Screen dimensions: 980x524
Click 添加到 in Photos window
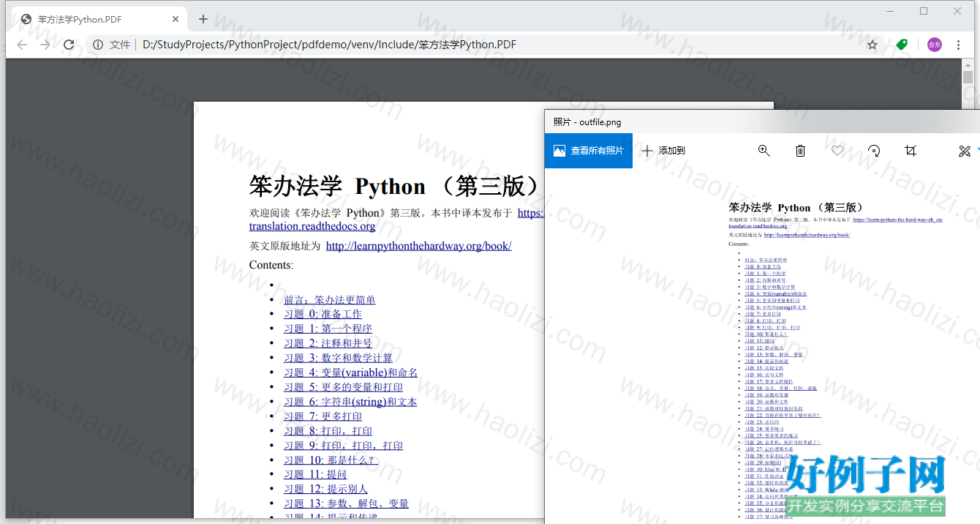pos(663,151)
